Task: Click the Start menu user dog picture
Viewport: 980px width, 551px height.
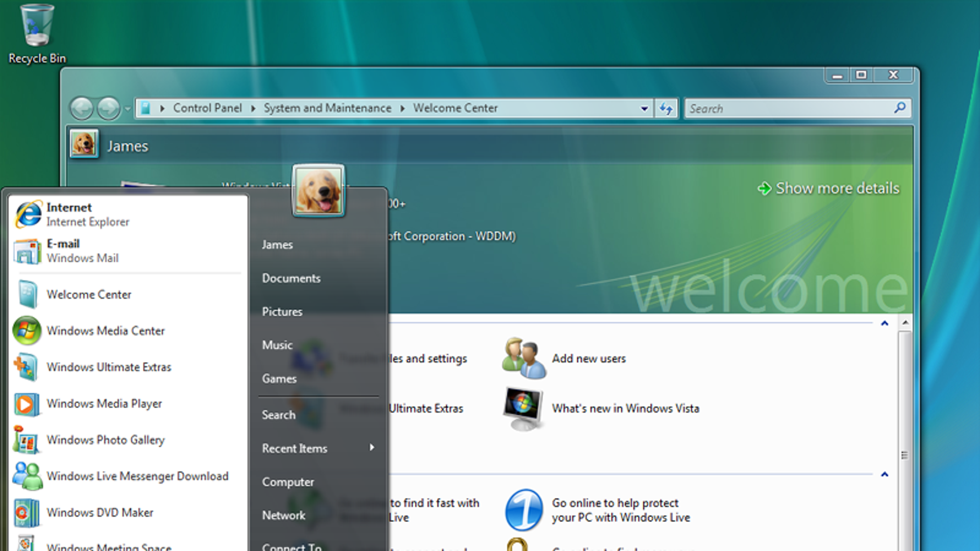Action: 318,191
